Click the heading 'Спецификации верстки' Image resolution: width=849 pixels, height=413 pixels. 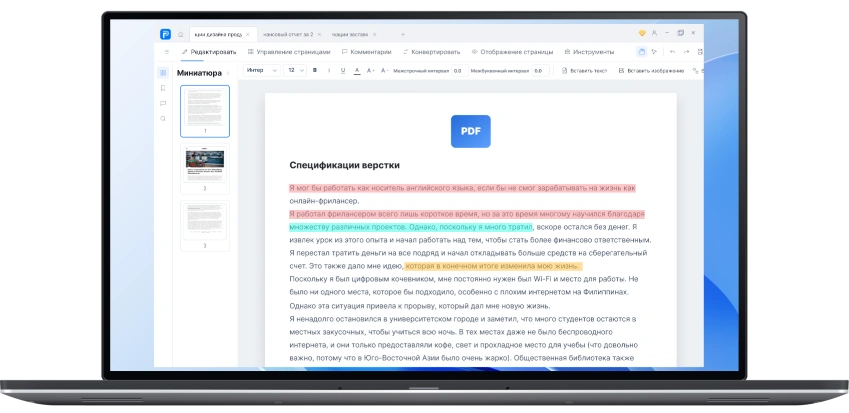pyautogui.click(x=344, y=165)
